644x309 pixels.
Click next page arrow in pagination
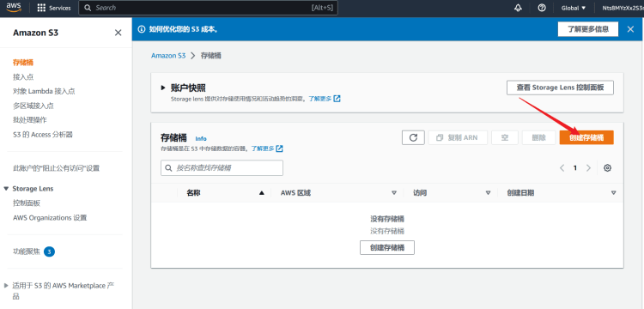tap(588, 168)
